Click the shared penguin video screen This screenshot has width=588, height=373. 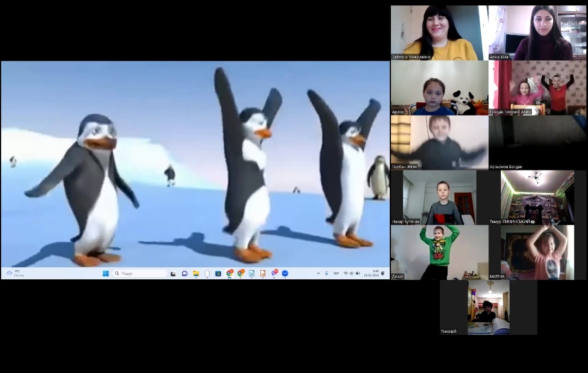tap(195, 164)
